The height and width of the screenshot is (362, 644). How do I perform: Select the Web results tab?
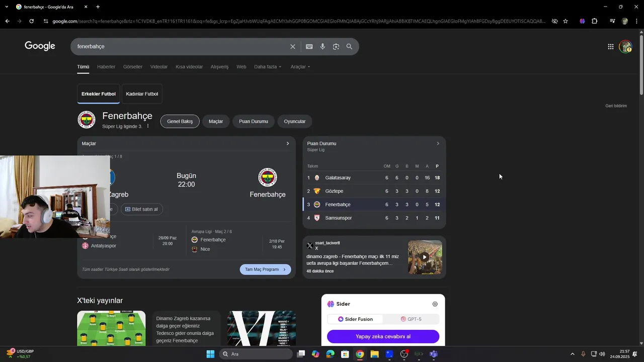pos(242,67)
